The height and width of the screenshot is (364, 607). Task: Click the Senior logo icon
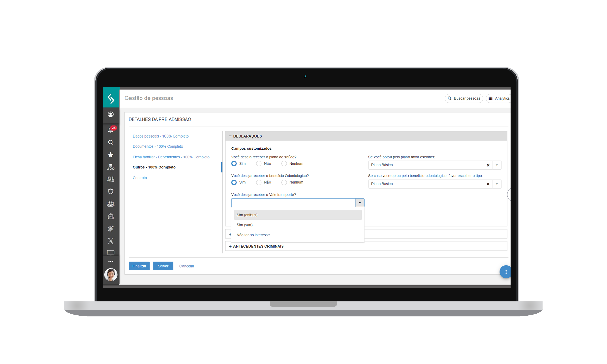tap(111, 98)
